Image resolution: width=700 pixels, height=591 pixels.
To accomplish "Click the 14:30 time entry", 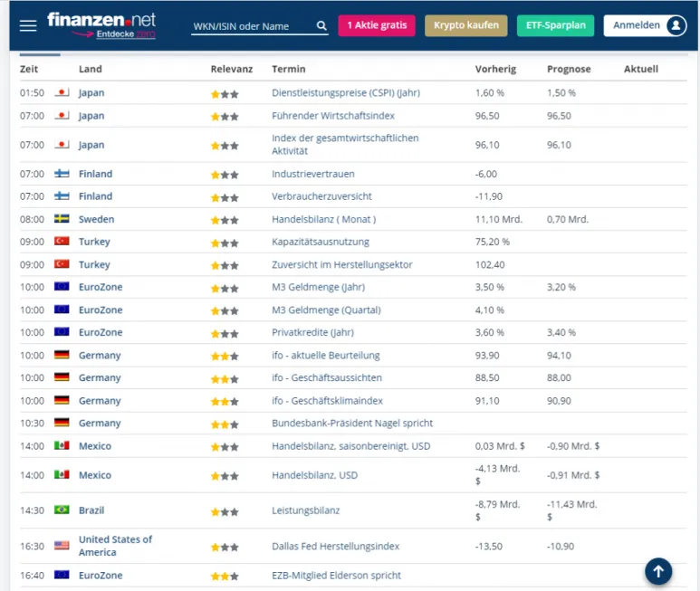I will click(x=32, y=510).
